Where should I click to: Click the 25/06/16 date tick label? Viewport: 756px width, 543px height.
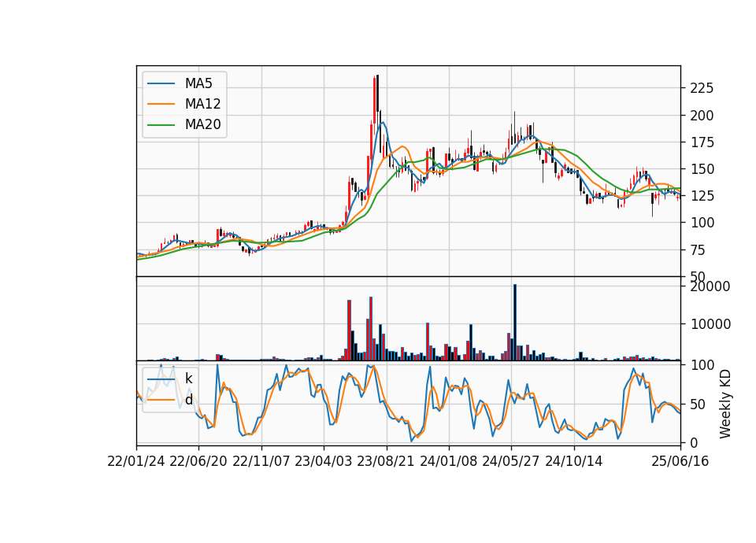point(680,461)
